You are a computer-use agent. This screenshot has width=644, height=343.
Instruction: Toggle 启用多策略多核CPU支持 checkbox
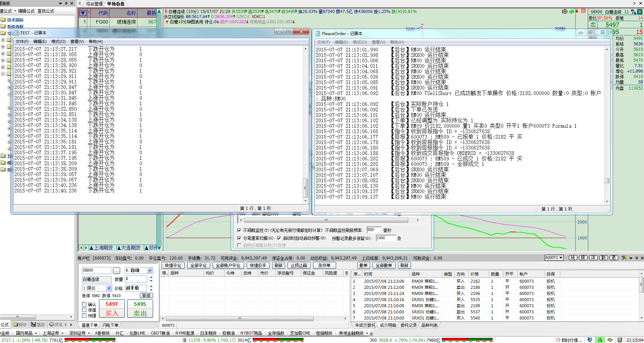tap(239, 245)
